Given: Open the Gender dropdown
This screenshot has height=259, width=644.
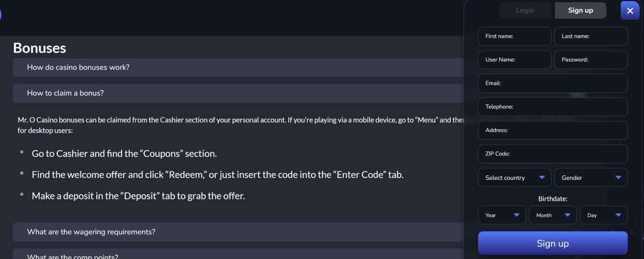Looking at the screenshot, I should click(591, 178).
